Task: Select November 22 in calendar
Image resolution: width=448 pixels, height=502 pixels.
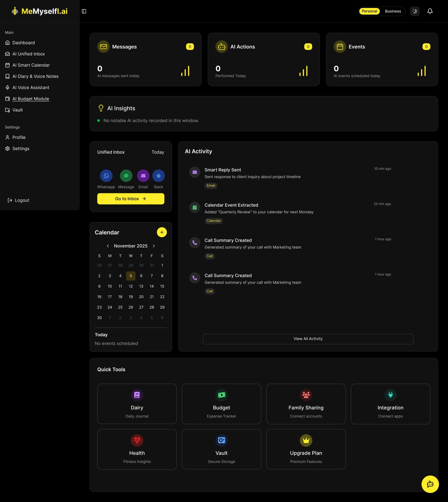Action: 162,297
